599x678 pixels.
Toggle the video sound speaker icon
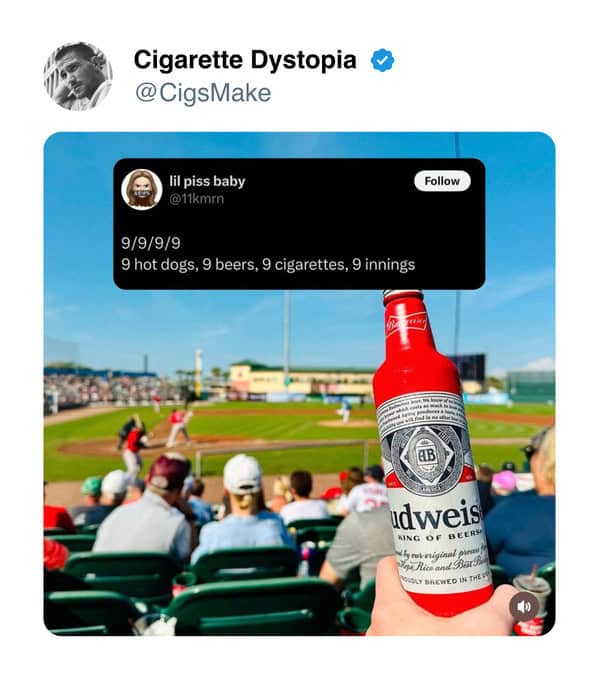click(x=523, y=607)
